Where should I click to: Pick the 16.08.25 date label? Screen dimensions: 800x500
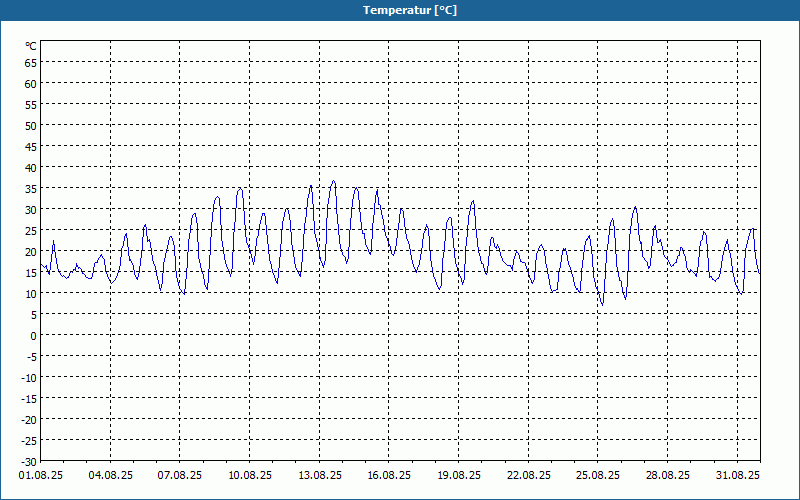point(389,475)
